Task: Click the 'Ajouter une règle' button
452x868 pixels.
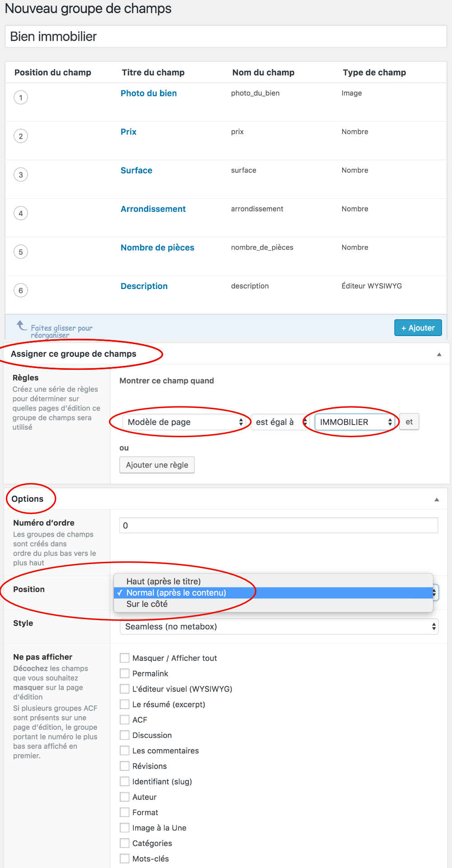Action: [156, 465]
